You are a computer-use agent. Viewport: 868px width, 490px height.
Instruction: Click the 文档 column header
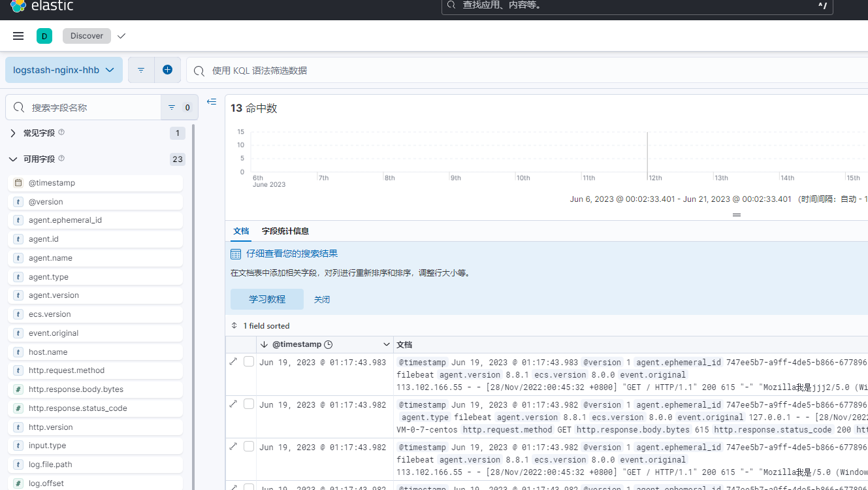(x=404, y=344)
